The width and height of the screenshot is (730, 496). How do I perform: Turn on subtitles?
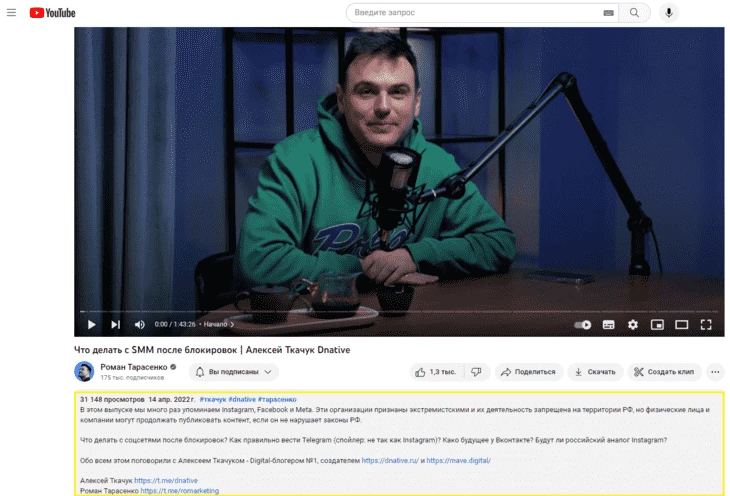tap(608, 325)
